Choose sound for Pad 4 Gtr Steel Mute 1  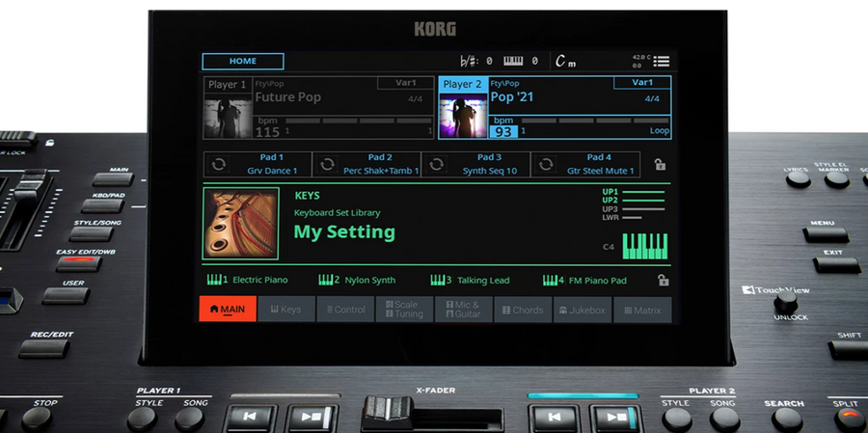coord(601,171)
